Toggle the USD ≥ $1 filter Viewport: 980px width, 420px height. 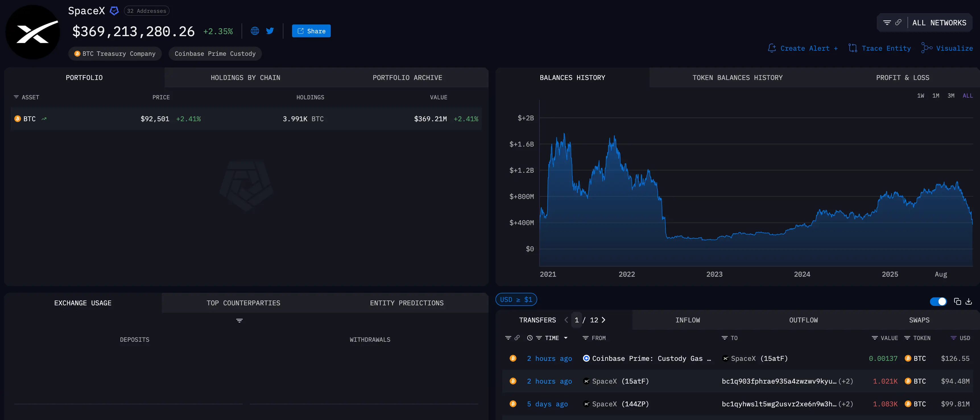click(516, 300)
